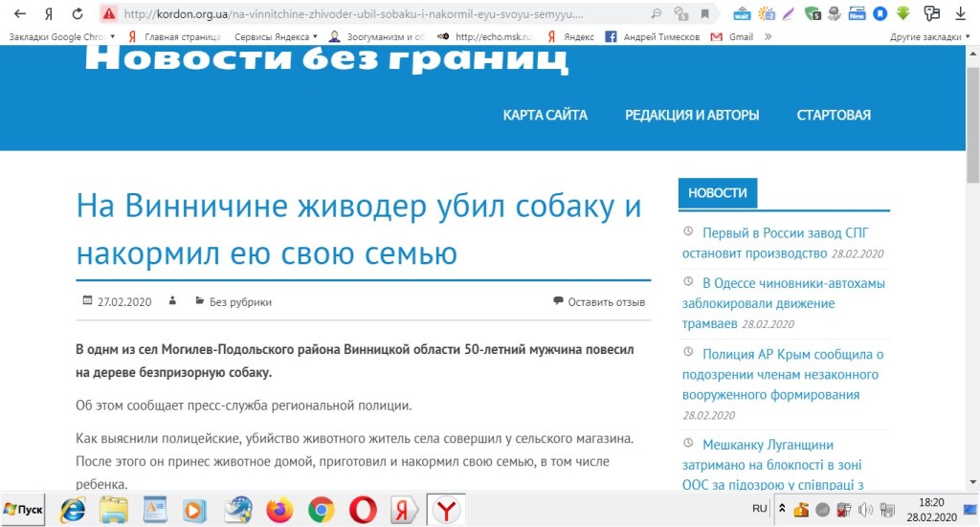This screenshot has height=527, width=980.
Task: Open the 'КАРТА САЙТА' menu item
Action: click(x=545, y=115)
